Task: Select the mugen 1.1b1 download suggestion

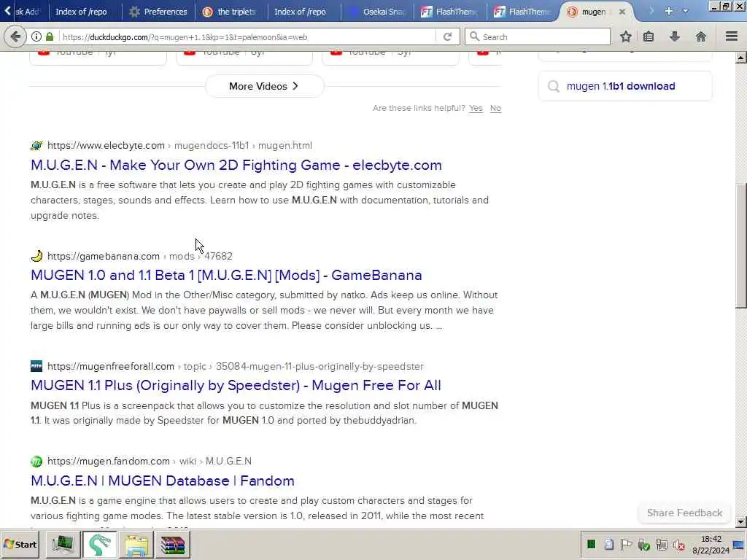Action: tap(625, 86)
